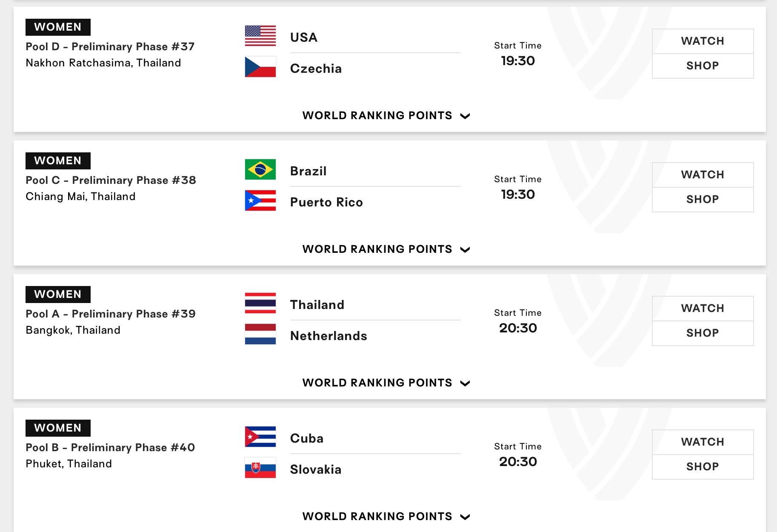
Task: Click the Cuba flag icon
Action: point(260,437)
